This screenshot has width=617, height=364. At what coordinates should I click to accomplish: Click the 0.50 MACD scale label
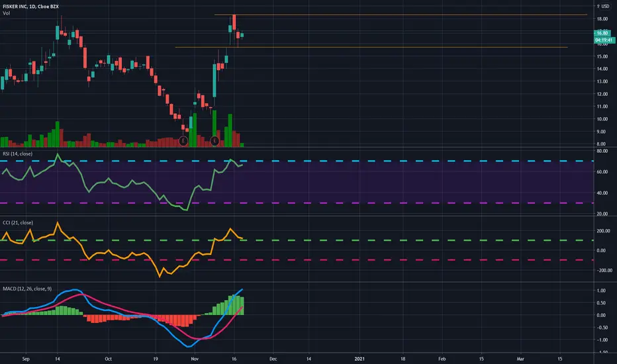pos(601,302)
